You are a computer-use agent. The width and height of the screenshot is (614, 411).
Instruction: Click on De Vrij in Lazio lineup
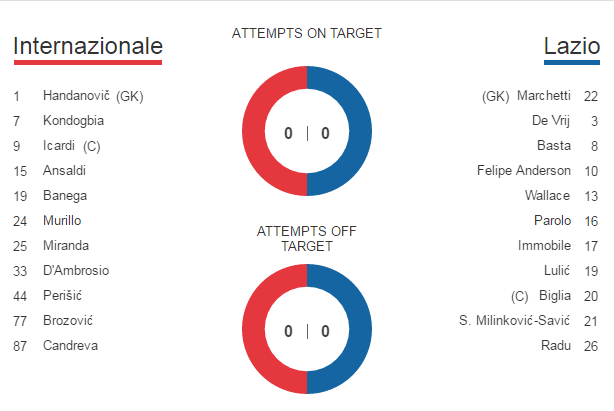tap(551, 121)
